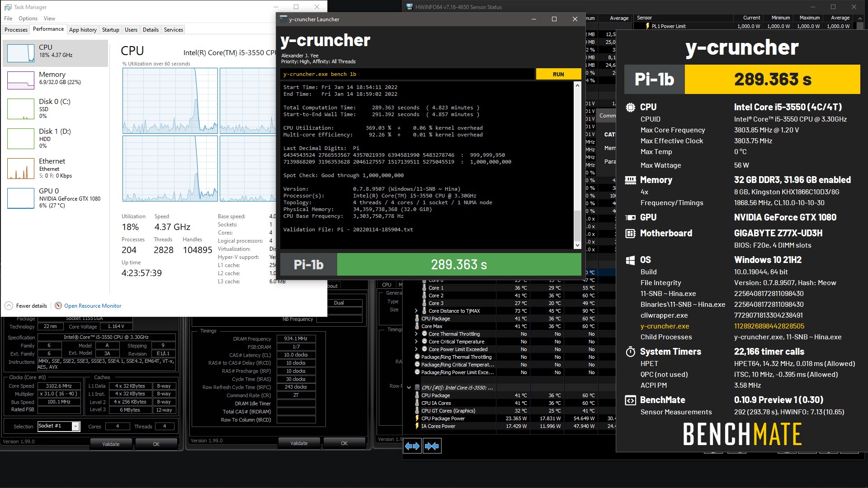Click the shrink-columns inward arrows button in HWiNFO
The width and height of the screenshot is (868, 488).
(432, 446)
